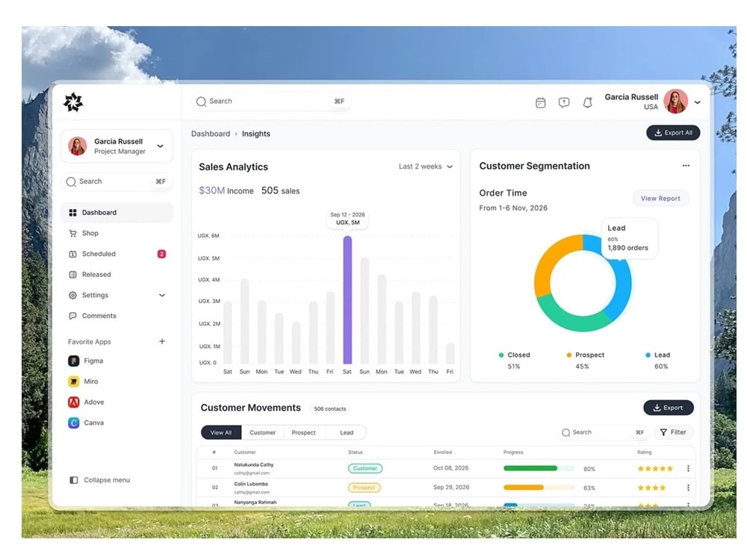This screenshot has height=560, width=747.
Task: Toggle the Lead legend item
Action: [x=658, y=361]
